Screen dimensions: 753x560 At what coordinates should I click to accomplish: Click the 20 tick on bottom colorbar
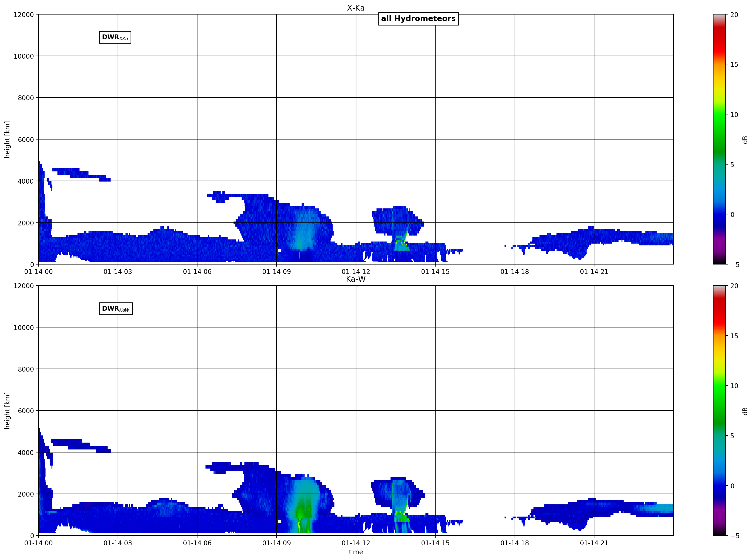[x=734, y=286]
